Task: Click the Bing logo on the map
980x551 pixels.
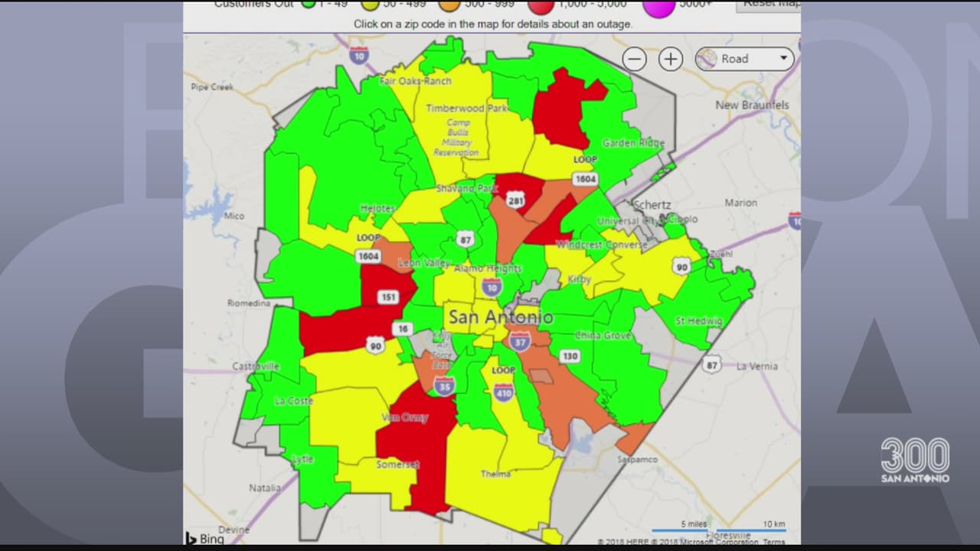Action: 205,539
